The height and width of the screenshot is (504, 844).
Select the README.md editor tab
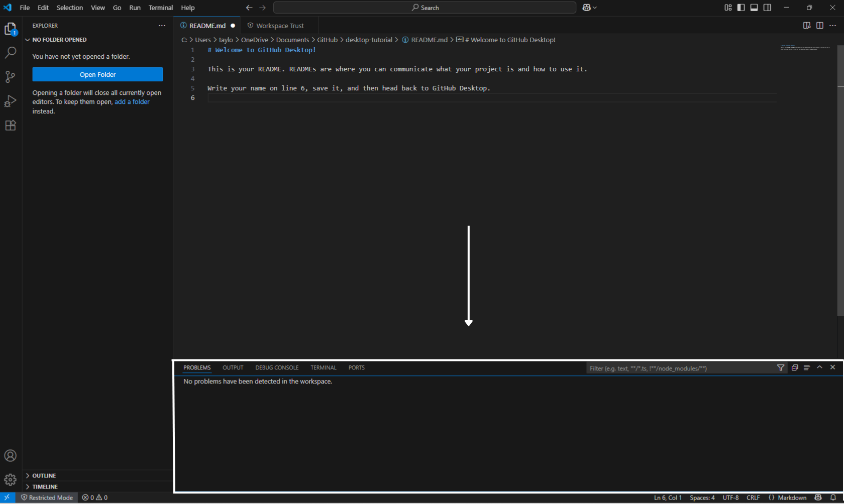click(207, 26)
